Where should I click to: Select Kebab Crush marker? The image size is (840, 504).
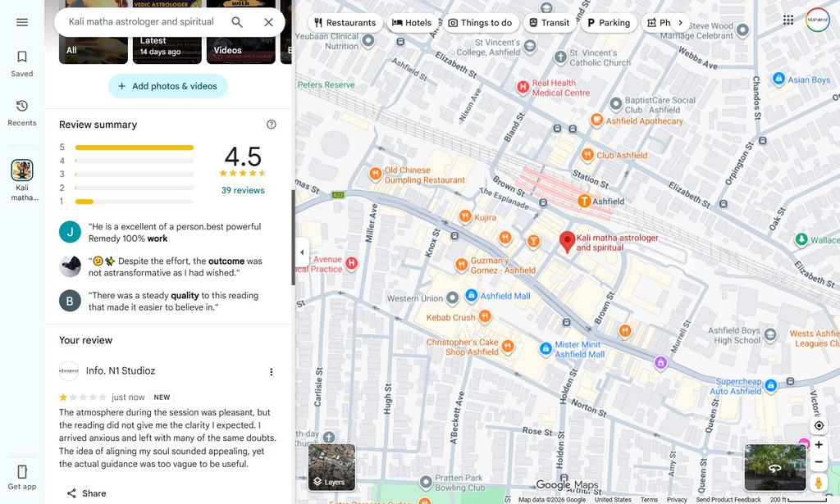pyautogui.click(x=484, y=316)
